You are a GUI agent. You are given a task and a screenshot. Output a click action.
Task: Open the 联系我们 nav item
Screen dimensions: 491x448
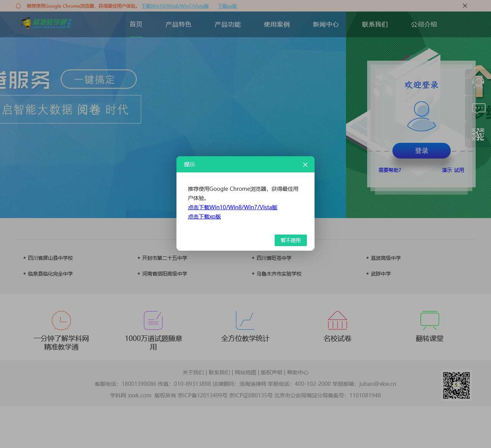click(375, 24)
